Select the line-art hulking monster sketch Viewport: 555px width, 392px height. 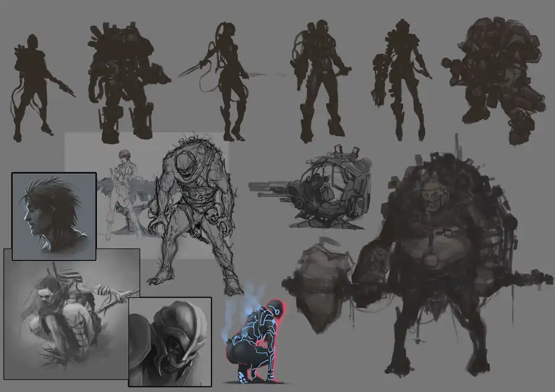(194, 216)
